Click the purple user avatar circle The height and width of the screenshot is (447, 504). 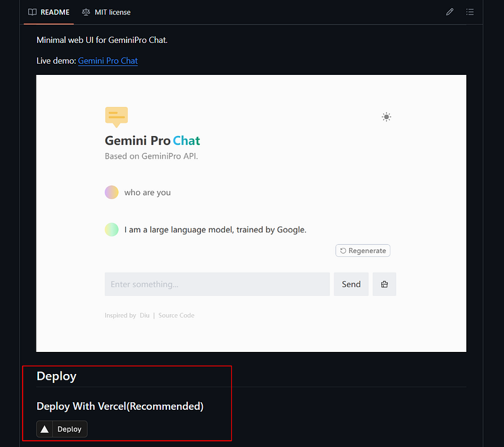tap(112, 193)
